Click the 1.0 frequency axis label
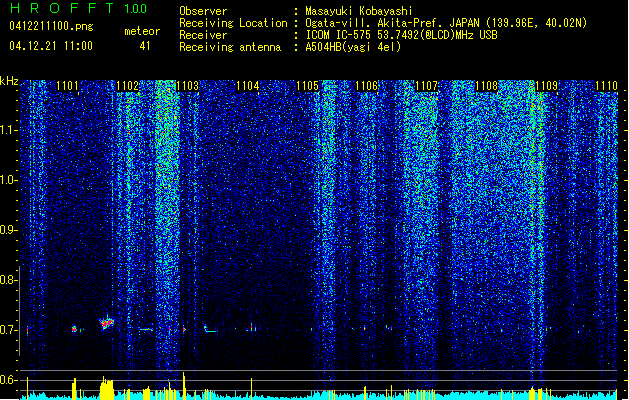 click(8, 180)
